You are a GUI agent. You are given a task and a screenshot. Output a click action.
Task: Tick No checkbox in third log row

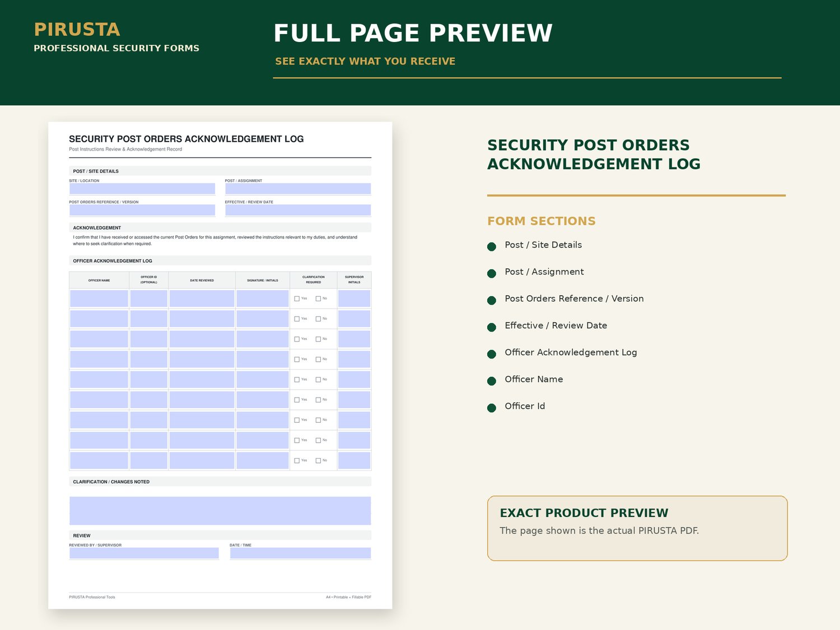(318, 339)
